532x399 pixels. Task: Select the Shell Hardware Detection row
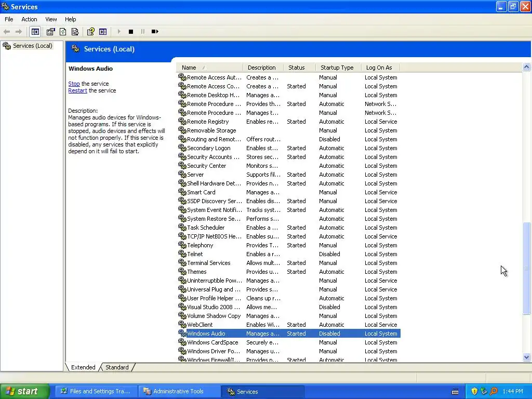[x=289, y=183]
